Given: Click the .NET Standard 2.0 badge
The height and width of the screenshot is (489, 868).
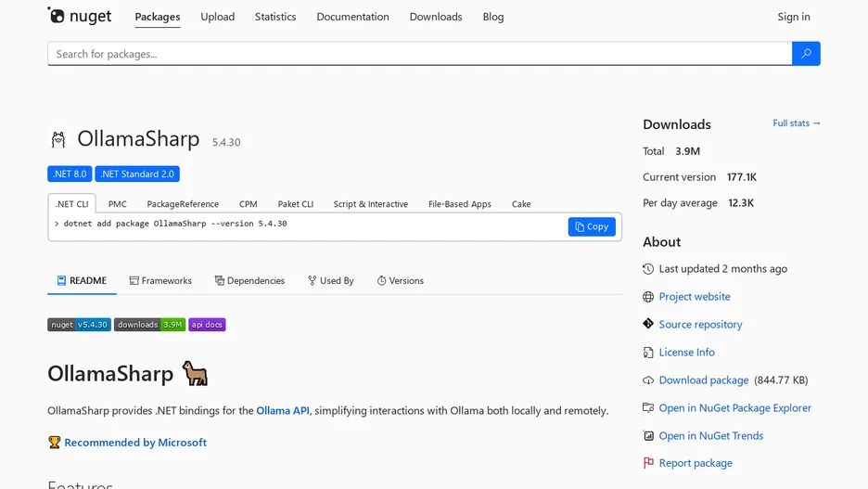Looking at the screenshot, I should pos(137,174).
